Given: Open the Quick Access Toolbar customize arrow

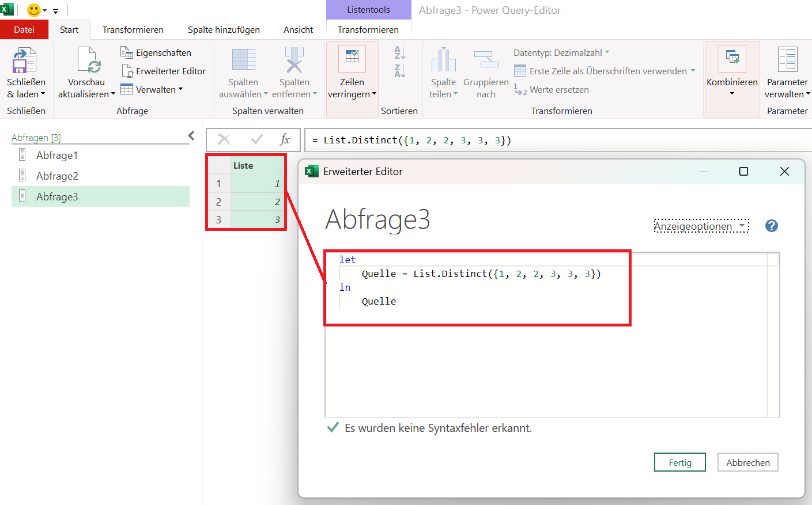Looking at the screenshot, I should 55,11.
